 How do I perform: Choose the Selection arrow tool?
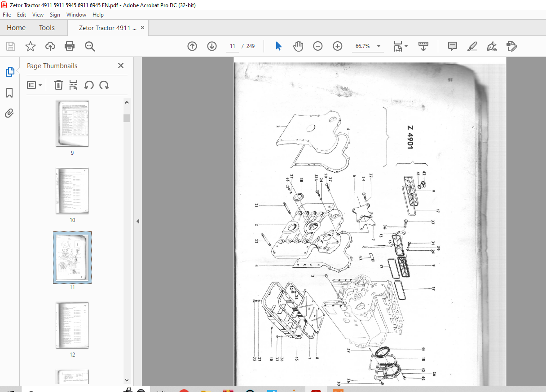278,46
